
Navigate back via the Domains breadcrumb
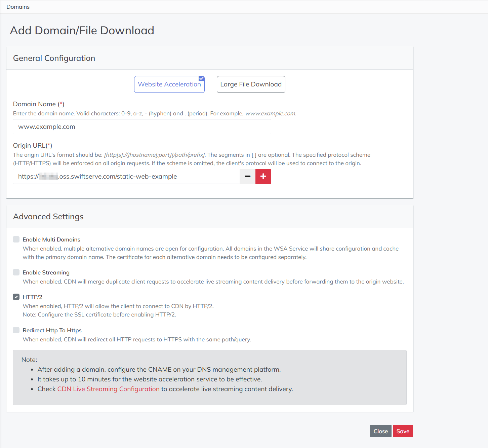tap(18, 6)
